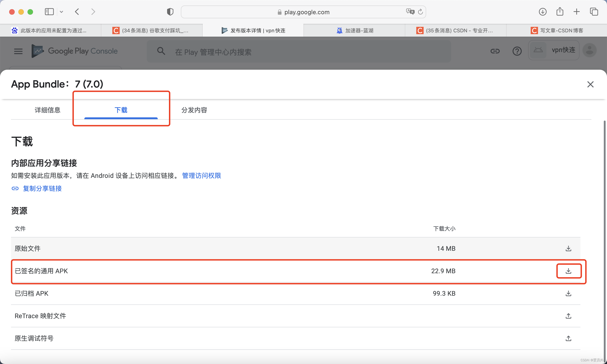The image size is (607, 364).
Task: Open the Play Console hamburger menu
Action: 18,51
